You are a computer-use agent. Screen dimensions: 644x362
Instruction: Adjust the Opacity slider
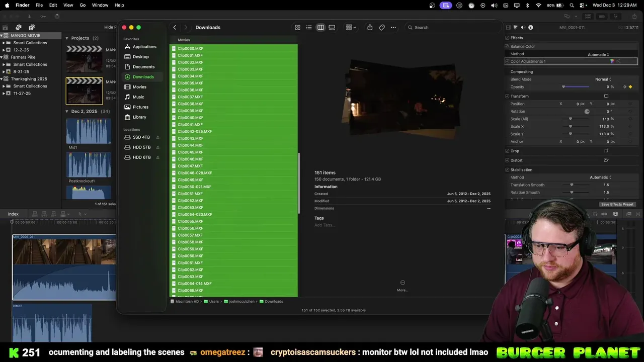pos(575,87)
